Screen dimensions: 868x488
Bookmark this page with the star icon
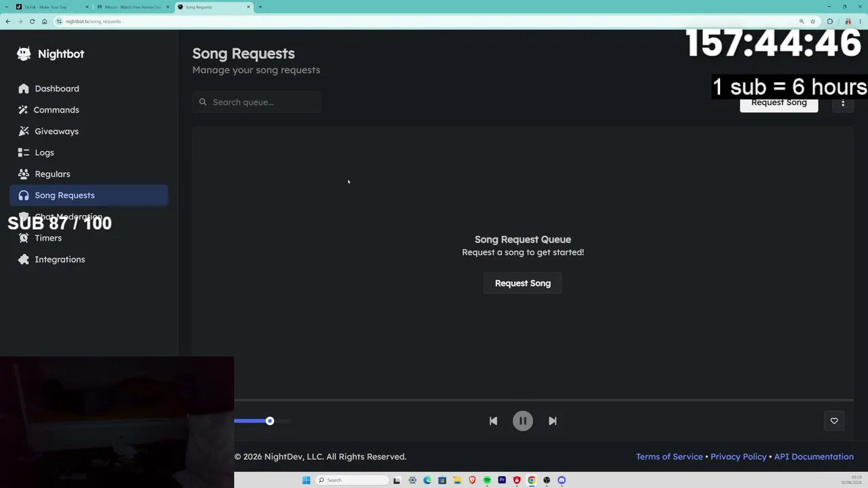pos(813,21)
